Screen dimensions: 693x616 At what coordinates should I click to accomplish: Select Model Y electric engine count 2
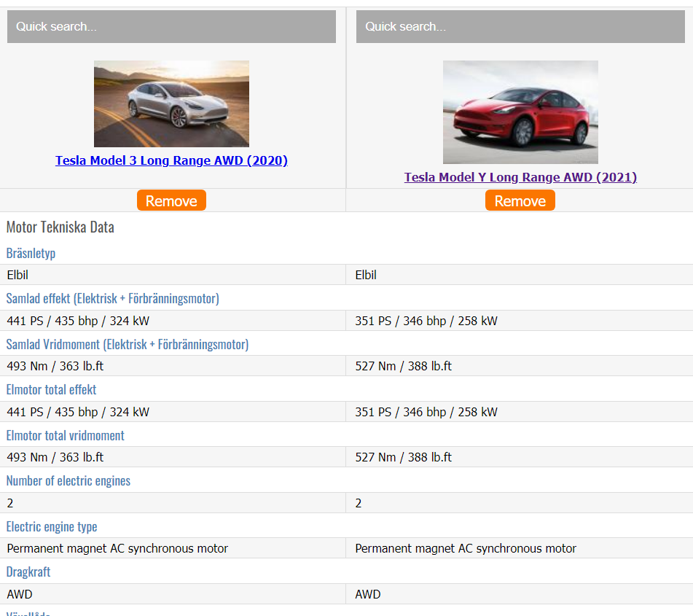tap(520, 503)
